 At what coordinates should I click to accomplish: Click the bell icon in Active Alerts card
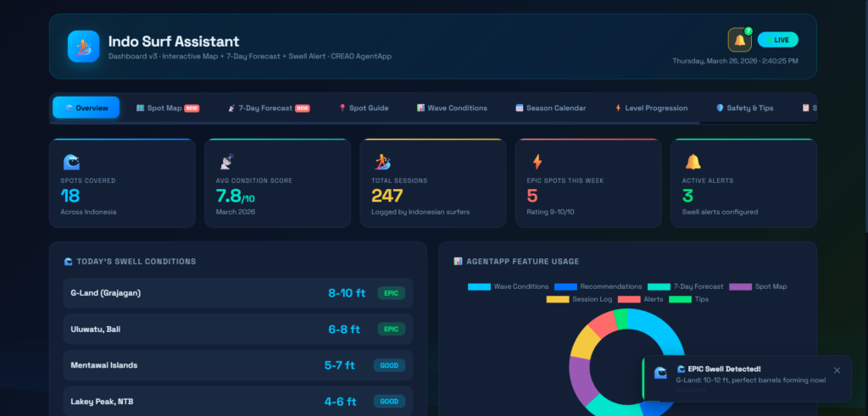[693, 162]
